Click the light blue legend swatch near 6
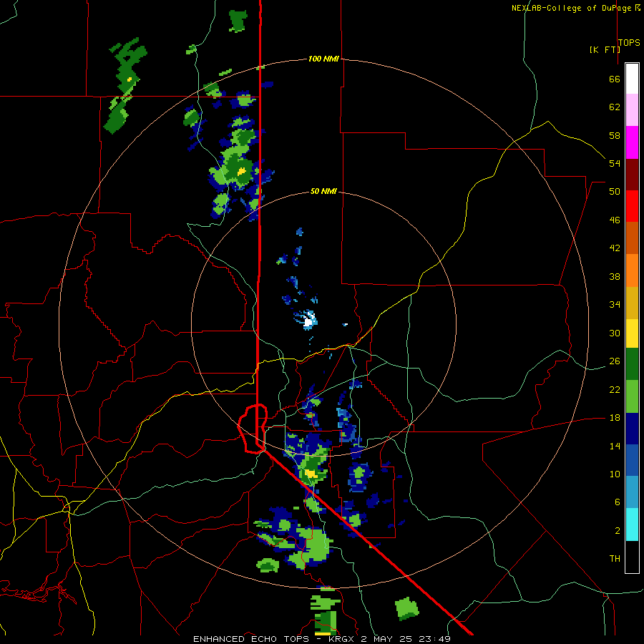The width and height of the screenshot is (644, 644). click(x=632, y=492)
